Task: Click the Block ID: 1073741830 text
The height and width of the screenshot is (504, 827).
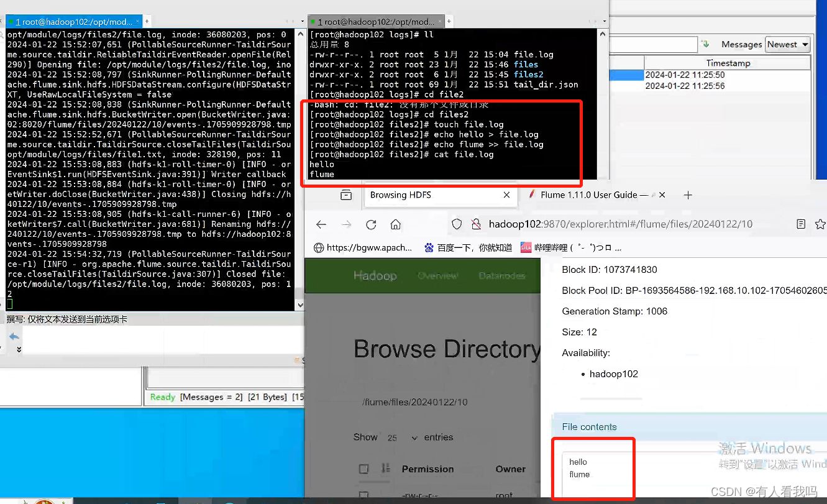Action: tap(610, 270)
